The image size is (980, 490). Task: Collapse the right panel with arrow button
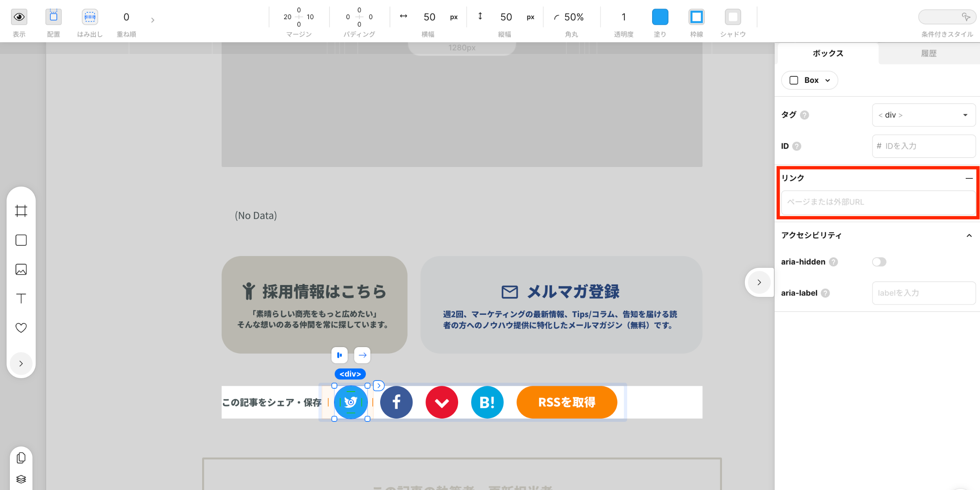tap(759, 282)
